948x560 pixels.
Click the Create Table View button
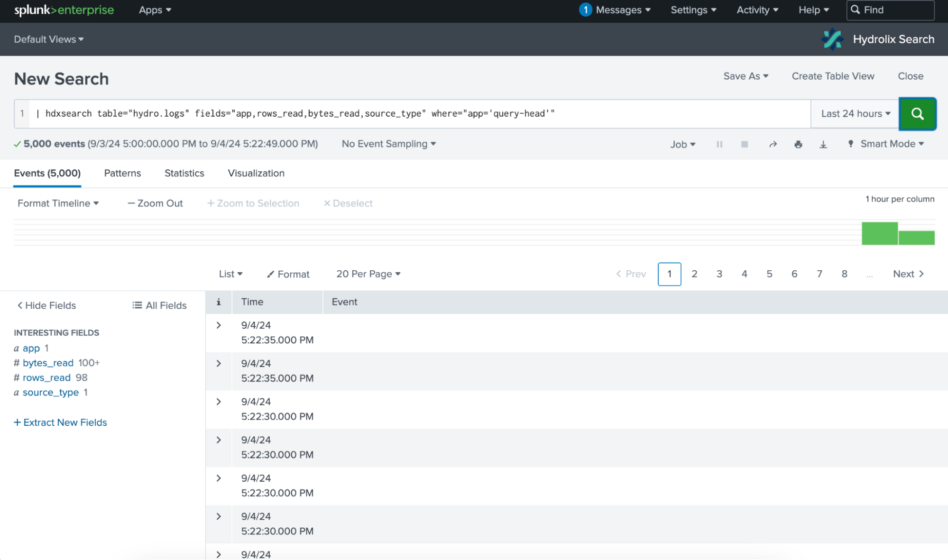click(x=832, y=76)
